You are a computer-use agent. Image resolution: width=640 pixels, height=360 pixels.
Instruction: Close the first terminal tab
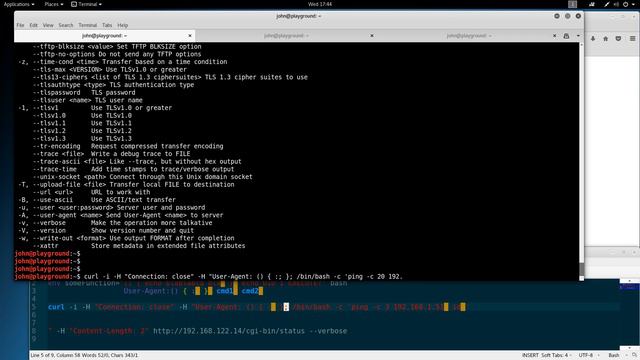[x=190, y=36]
